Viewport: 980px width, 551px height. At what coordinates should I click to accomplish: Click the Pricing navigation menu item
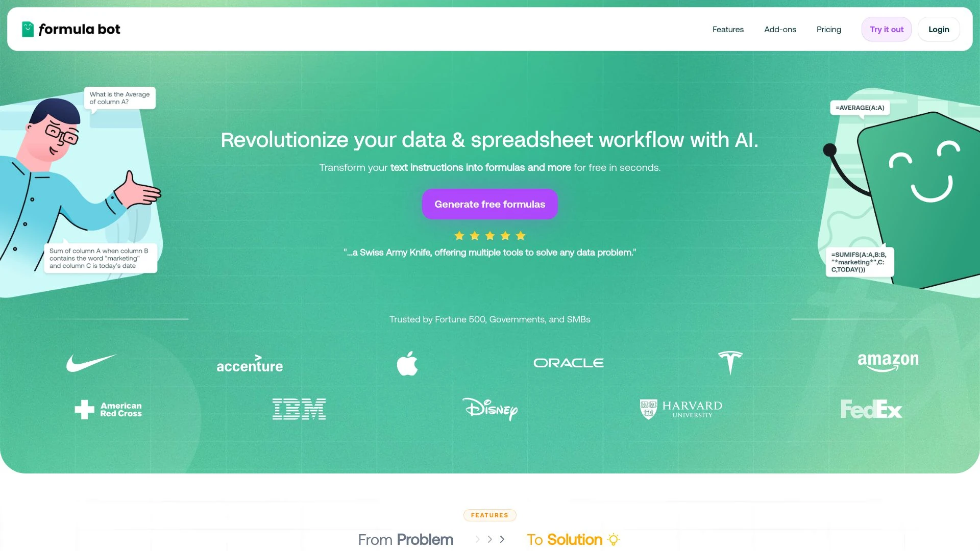tap(828, 29)
